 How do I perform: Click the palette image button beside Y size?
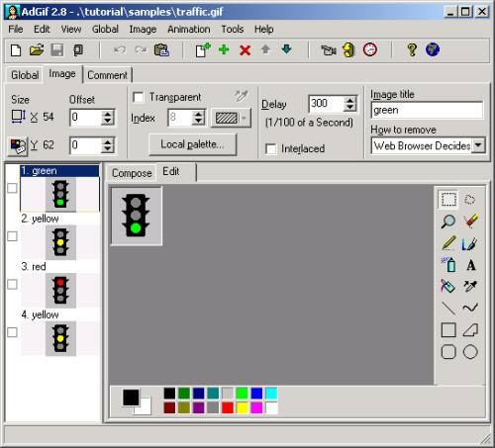click(18, 145)
